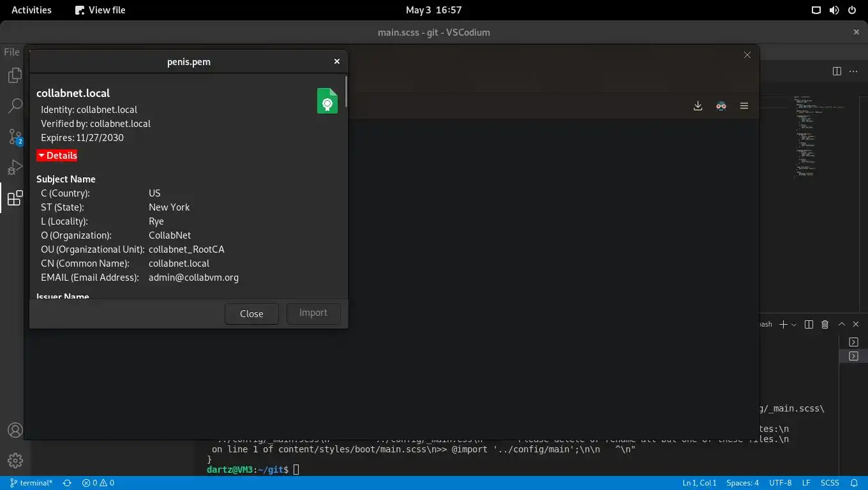Click terminal prompt 'dartz@VM3:~/git$'
Image resolution: width=868 pixels, height=490 pixels.
tap(248, 470)
